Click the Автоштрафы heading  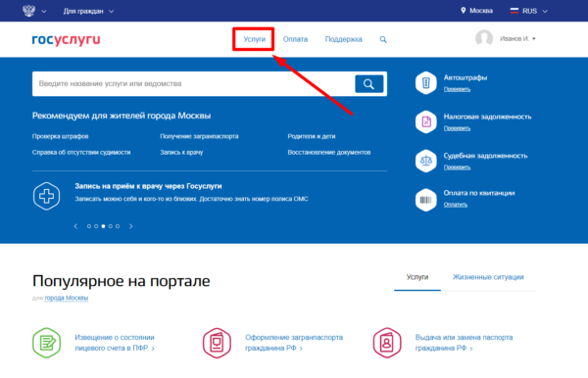coord(465,77)
